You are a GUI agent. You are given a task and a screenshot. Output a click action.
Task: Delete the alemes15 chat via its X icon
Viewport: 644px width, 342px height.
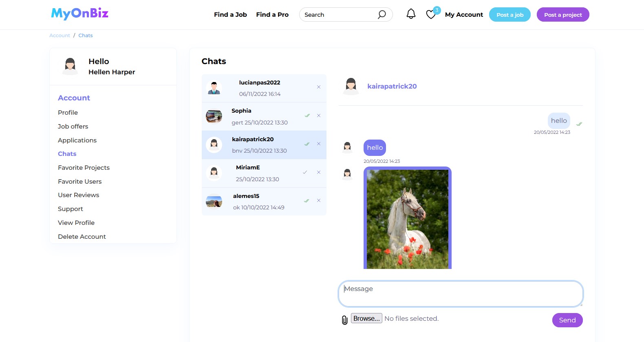(319, 200)
